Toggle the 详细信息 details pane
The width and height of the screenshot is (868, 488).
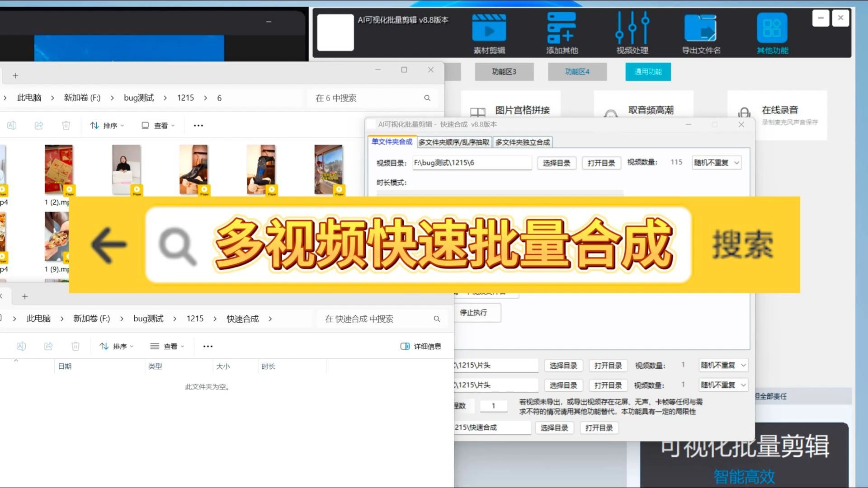point(420,346)
